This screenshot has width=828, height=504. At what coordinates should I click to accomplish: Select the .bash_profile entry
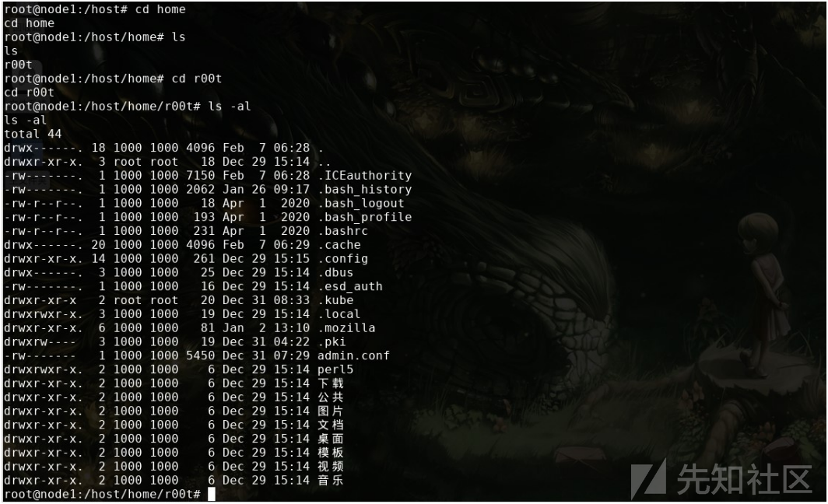click(364, 217)
